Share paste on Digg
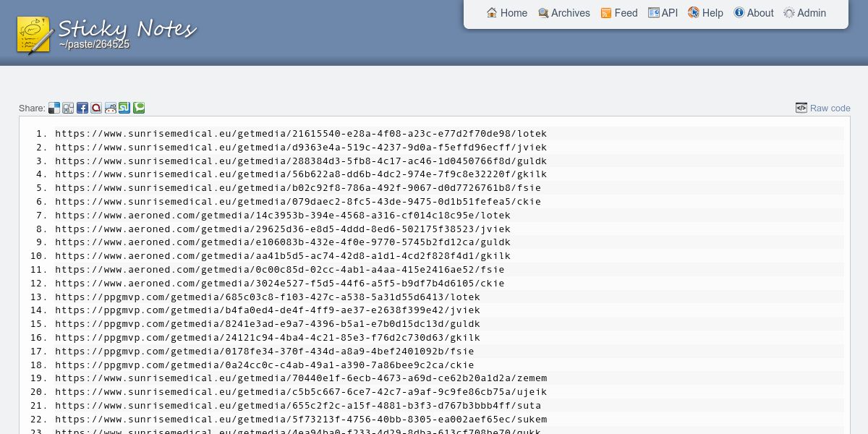The width and height of the screenshot is (868, 434). point(68,109)
